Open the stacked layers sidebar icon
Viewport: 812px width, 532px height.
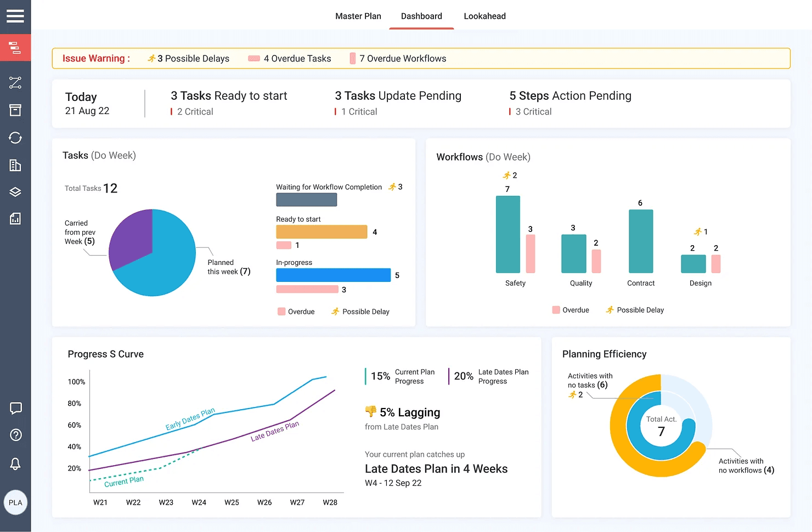coord(15,192)
